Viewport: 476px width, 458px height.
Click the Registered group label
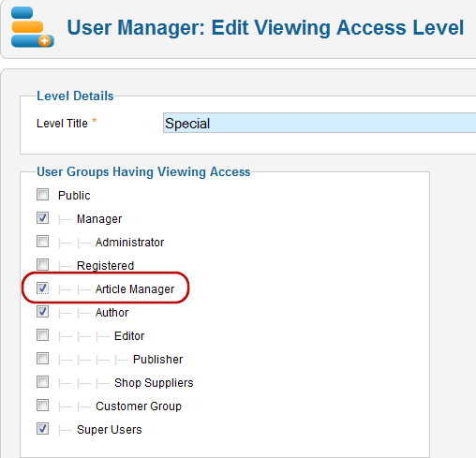pyautogui.click(x=105, y=266)
